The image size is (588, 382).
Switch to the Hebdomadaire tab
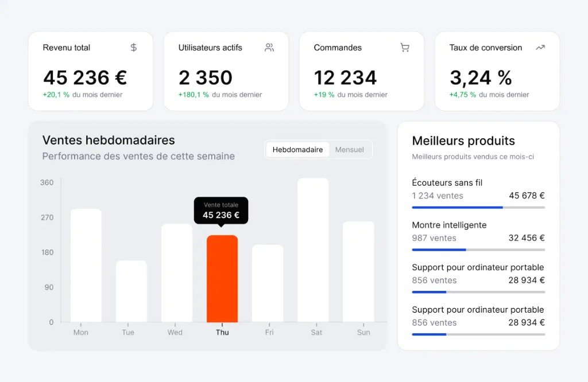(297, 150)
